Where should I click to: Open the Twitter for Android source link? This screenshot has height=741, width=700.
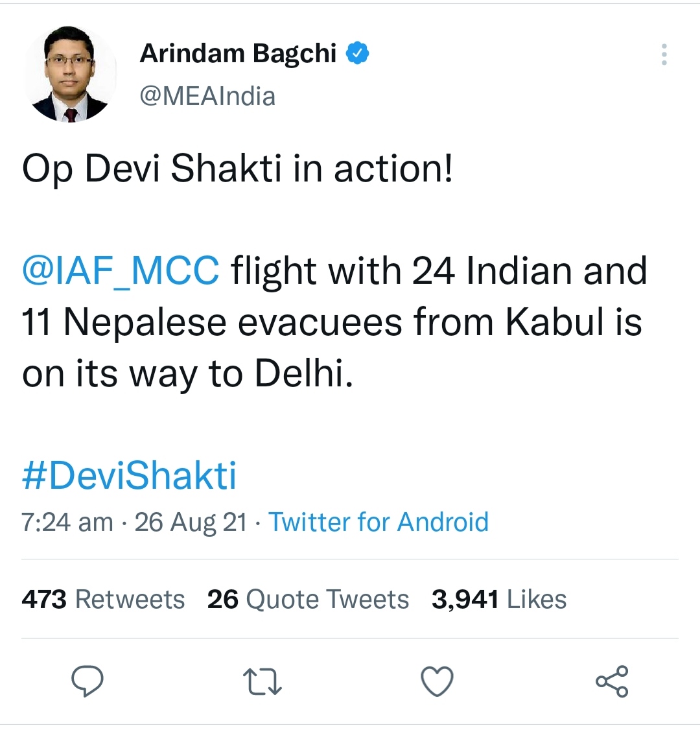(379, 522)
